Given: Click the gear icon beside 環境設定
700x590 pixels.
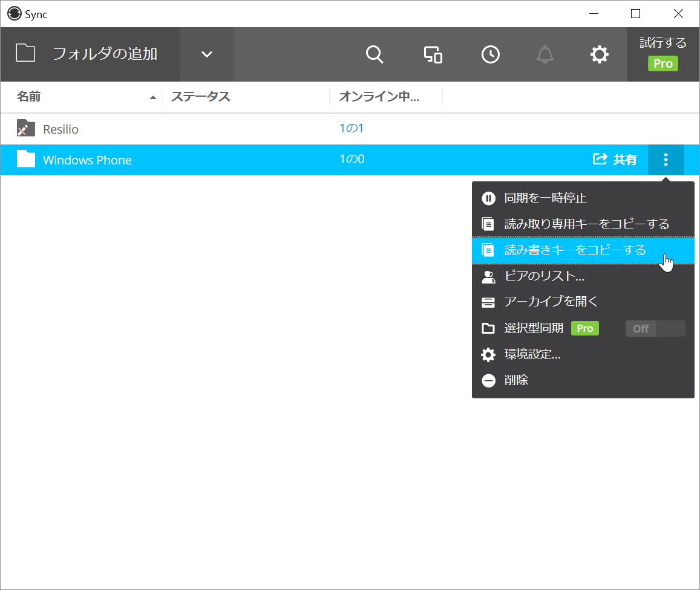Looking at the screenshot, I should [x=488, y=355].
